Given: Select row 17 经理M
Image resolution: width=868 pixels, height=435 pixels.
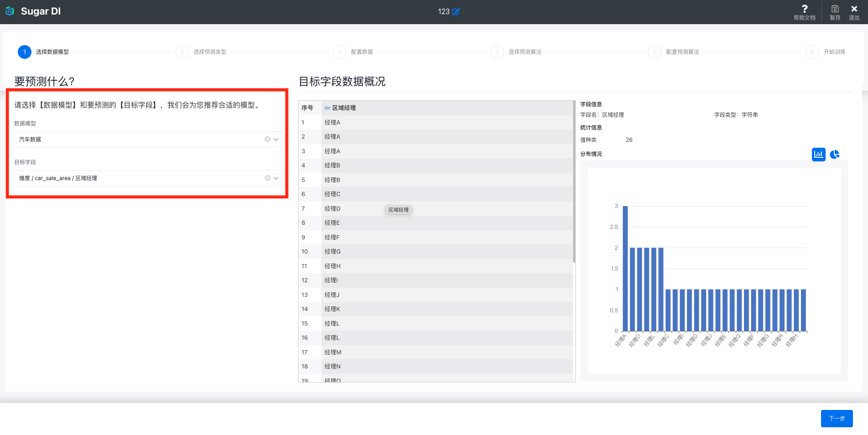Looking at the screenshot, I should coord(435,352).
